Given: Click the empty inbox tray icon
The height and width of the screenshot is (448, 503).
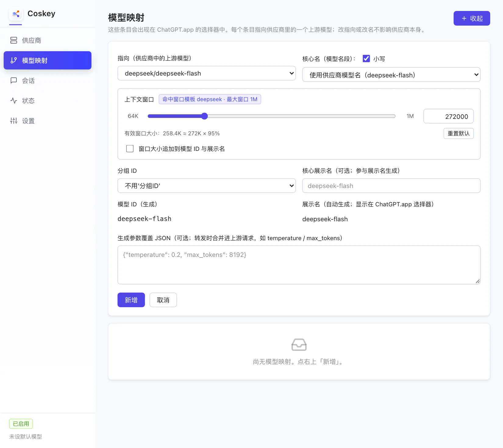Looking at the screenshot, I should click(299, 345).
